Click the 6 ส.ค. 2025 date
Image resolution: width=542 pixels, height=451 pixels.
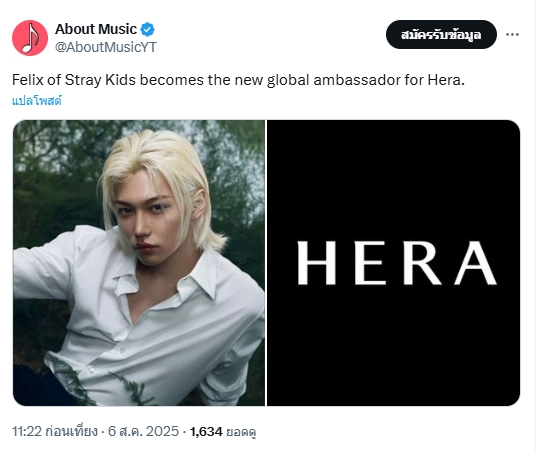tap(143, 431)
